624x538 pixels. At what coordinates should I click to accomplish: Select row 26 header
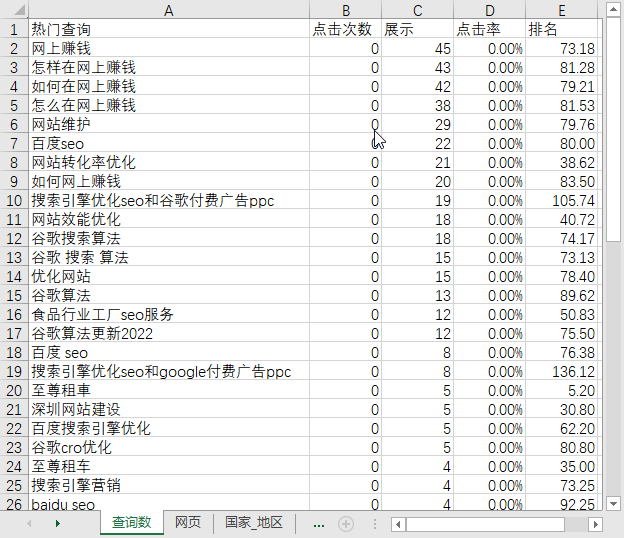14,504
